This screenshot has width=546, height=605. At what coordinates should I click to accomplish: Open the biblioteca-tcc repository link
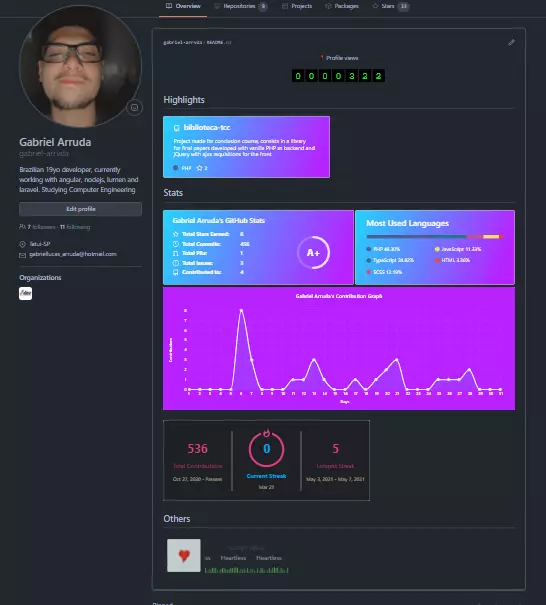(x=207, y=127)
